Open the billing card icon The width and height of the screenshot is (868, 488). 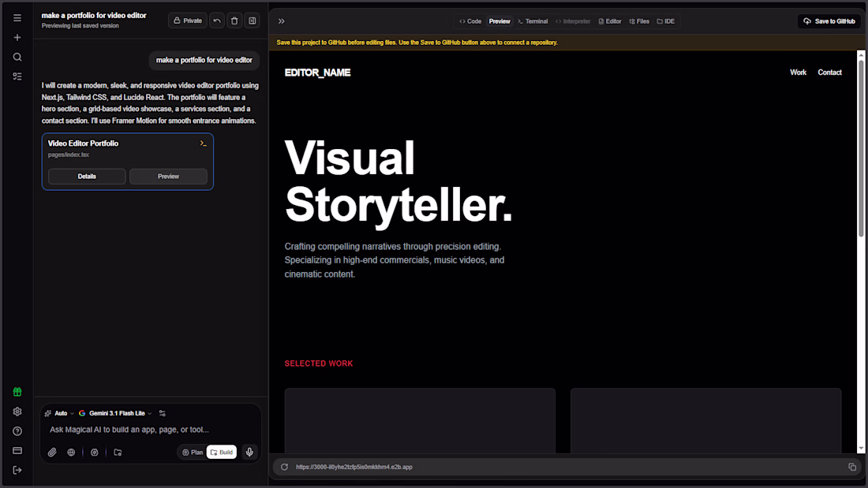(17, 450)
